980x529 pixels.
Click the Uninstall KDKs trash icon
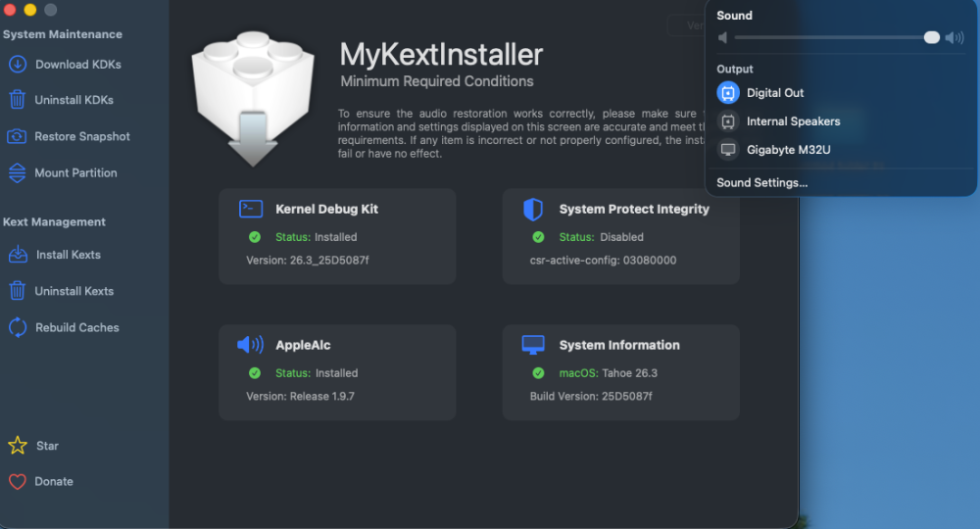click(18, 99)
